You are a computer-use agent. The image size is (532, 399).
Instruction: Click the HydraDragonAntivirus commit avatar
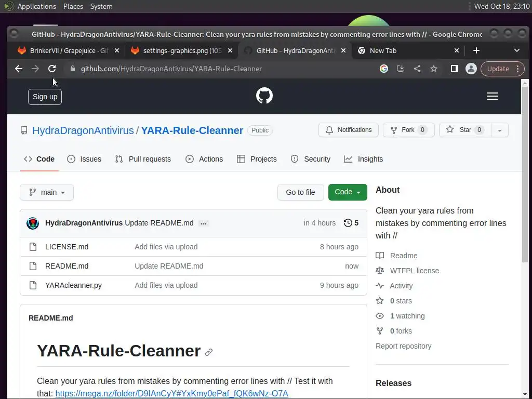click(x=33, y=223)
